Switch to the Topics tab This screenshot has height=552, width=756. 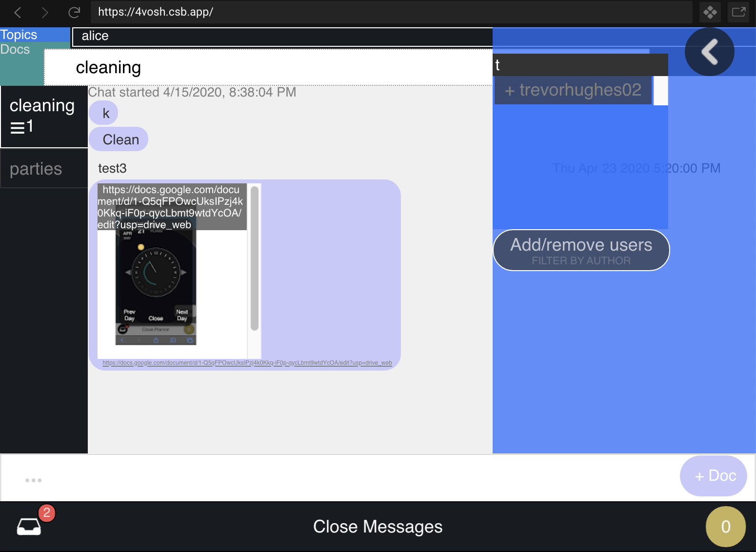(19, 35)
